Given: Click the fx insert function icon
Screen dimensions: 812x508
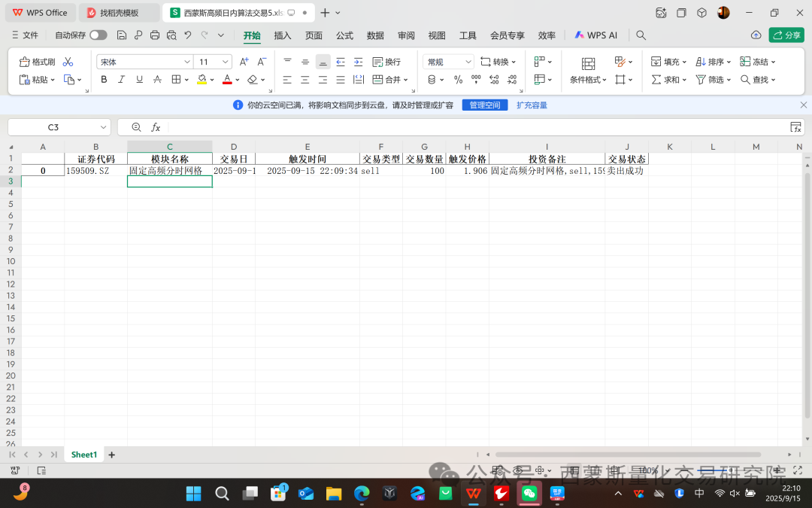Looking at the screenshot, I should tap(156, 127).
